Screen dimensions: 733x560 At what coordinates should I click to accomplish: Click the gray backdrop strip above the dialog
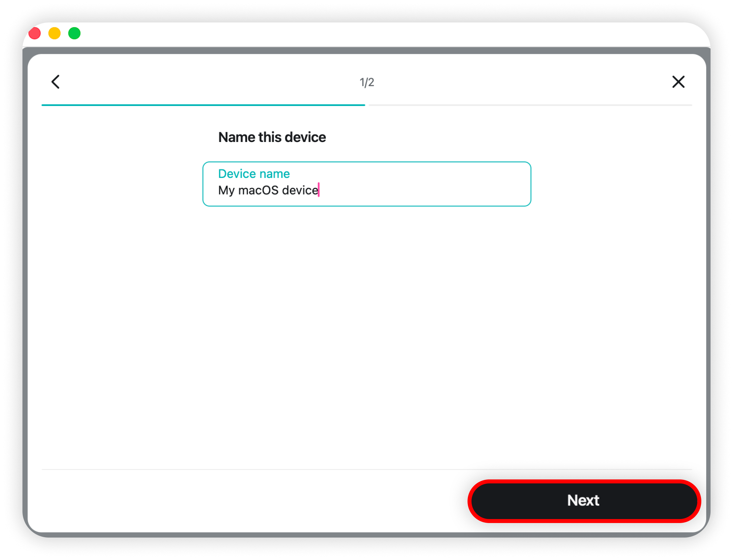click(367, 50)
